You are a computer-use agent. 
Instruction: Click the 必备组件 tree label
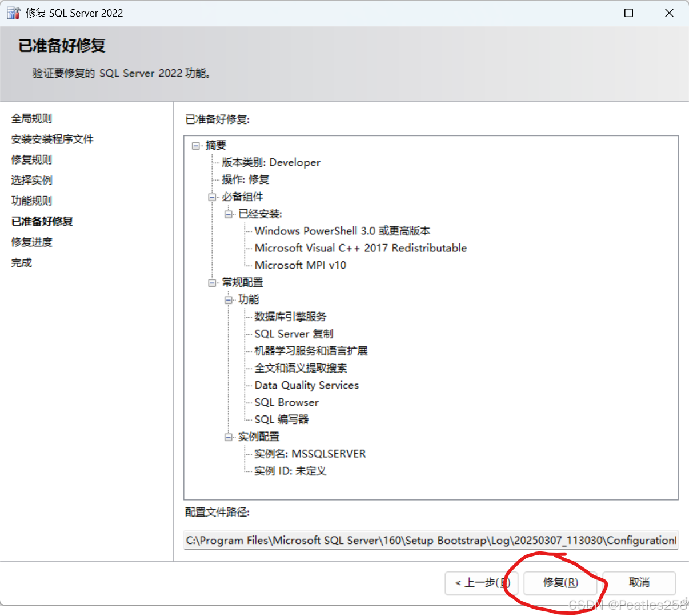click(x=243, y=197)
